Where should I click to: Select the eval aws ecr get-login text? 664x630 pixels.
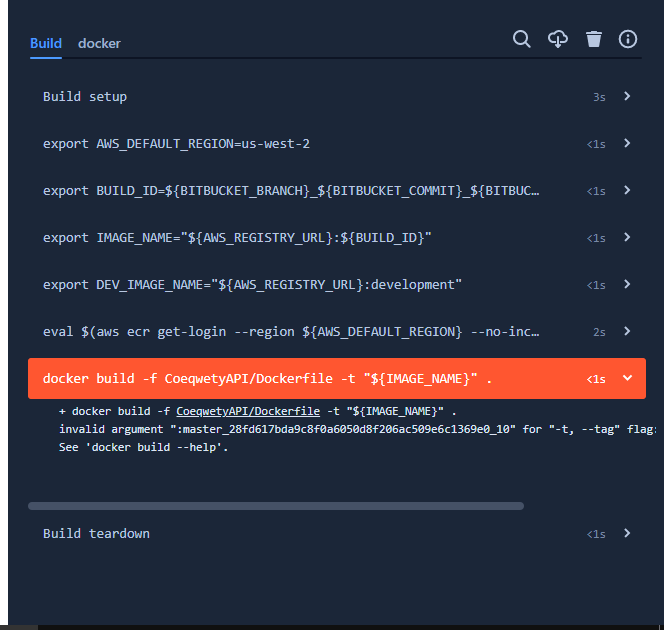click(291, 332)
